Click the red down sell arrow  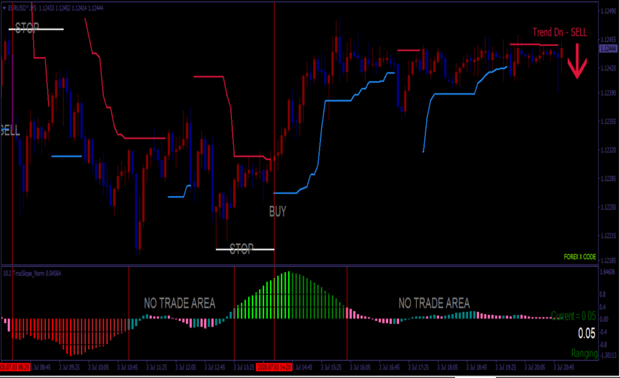click(577, 61)
